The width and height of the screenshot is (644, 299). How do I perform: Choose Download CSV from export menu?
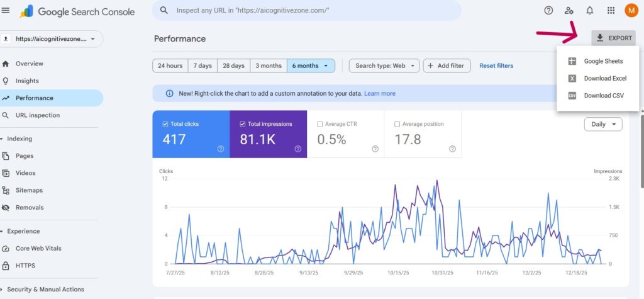[603, 96]
